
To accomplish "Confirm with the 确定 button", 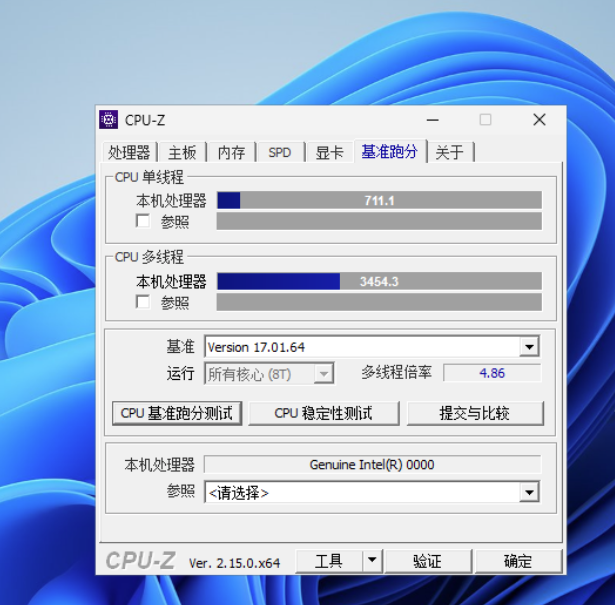I will (518, 561).
